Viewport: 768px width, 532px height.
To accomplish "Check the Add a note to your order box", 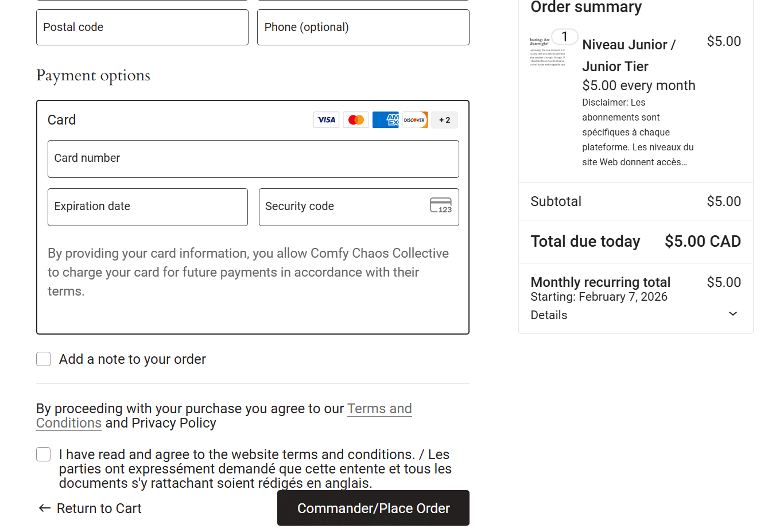I will pos(43,359).
